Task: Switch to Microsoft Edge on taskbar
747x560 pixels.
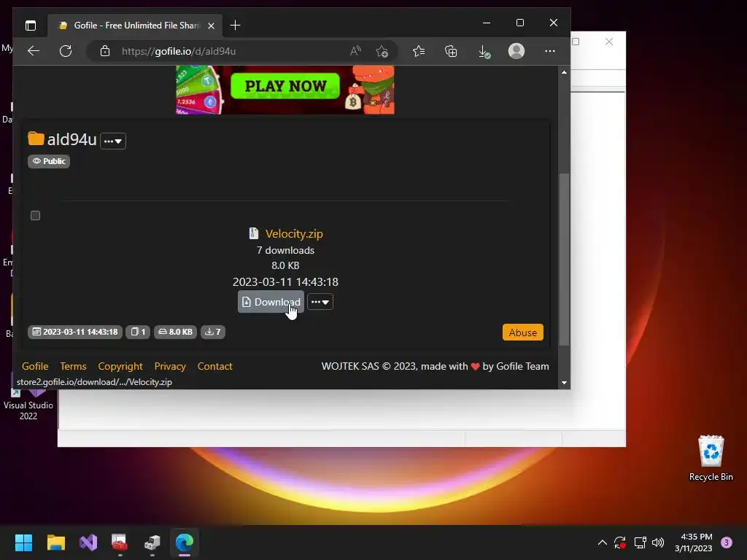Action: [x=185, y=542]
